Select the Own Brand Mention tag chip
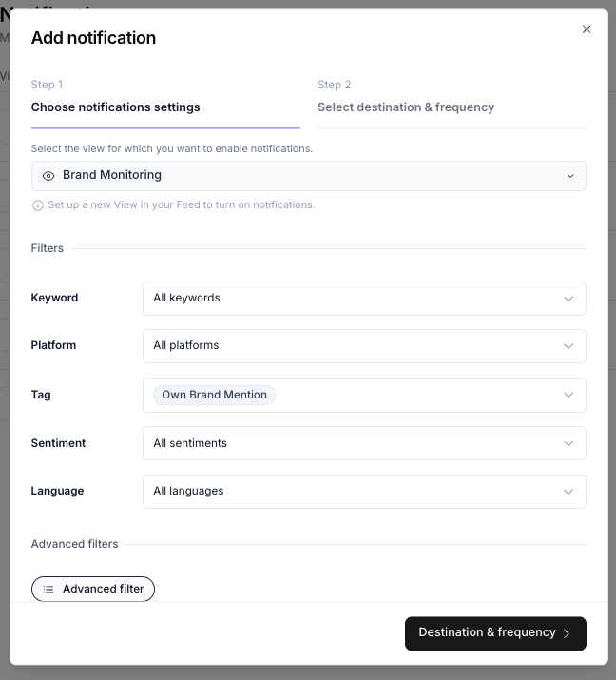This screenshot has height=680, width=616. pyautogui.click(x=214, y=396)
